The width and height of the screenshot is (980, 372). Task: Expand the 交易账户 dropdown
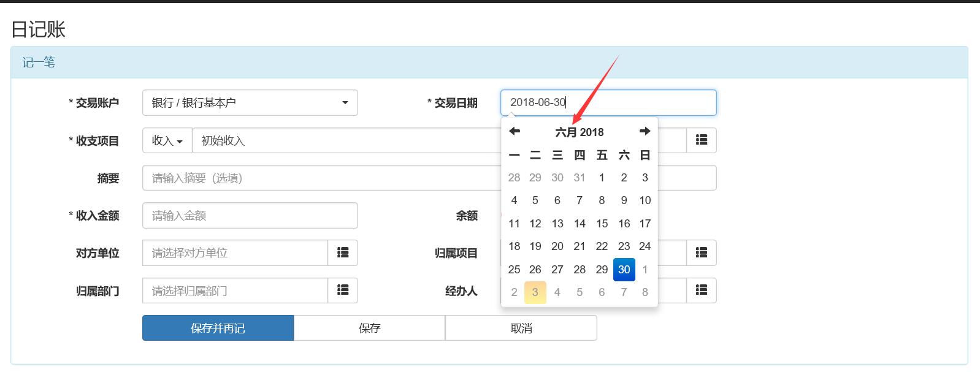[x=250, y=103]
